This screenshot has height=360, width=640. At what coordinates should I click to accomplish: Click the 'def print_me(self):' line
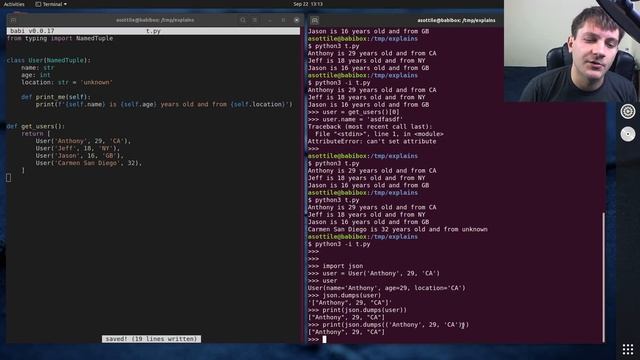56,97
